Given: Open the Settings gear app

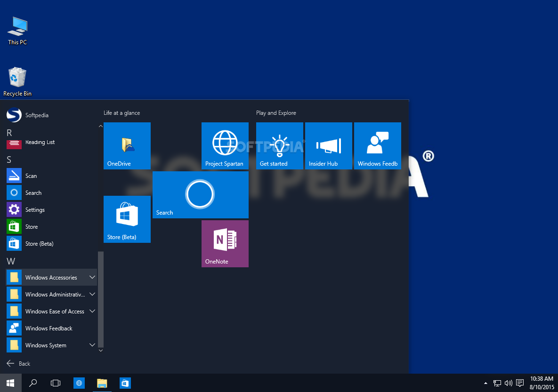Looking at the screenshot, I should point(14,209).
